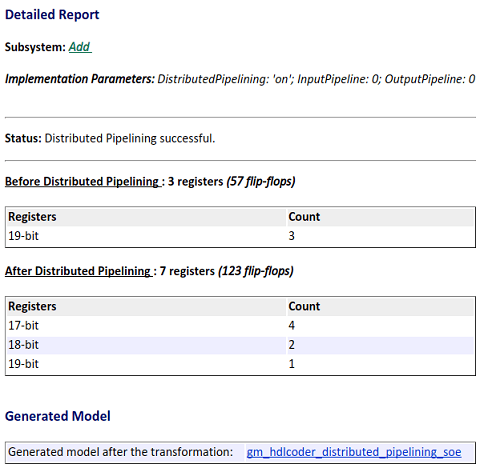Image resolution: width=480 pixels, height=468 pixels.
Task: Select After Distributed Pipelining underlined text
Action: 79,271
